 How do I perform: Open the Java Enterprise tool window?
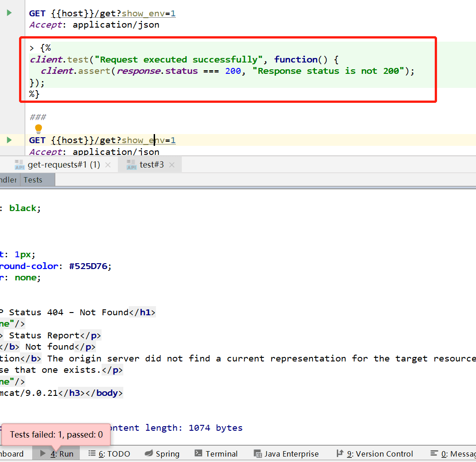coord(286,453)
